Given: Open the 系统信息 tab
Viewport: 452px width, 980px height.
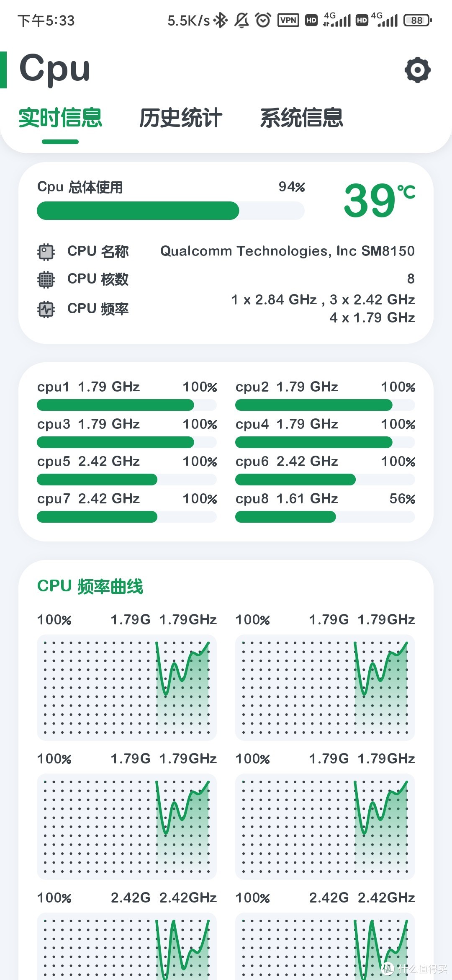Looking at the screenshot, I should pyautogui.click(x=301, y=118).
